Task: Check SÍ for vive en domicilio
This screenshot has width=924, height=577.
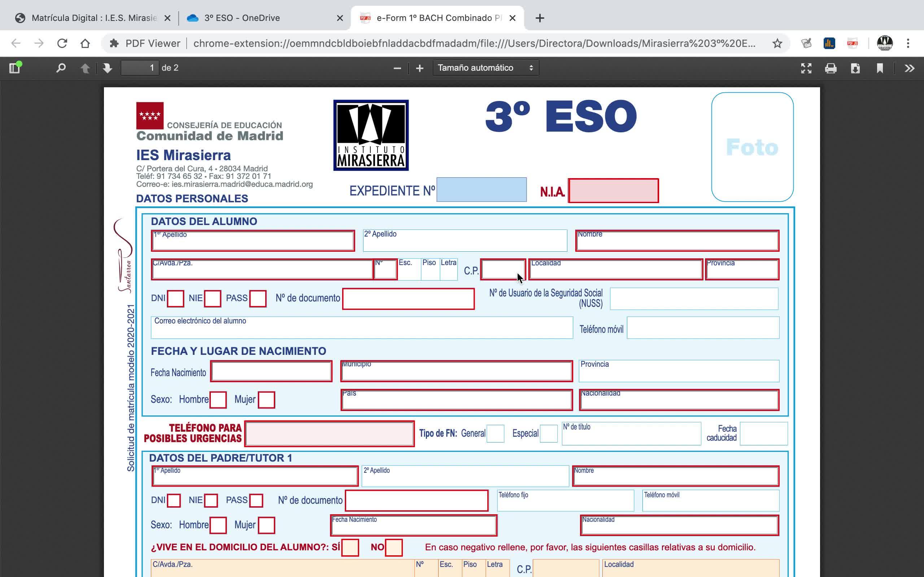Action: tap(350, 548)
